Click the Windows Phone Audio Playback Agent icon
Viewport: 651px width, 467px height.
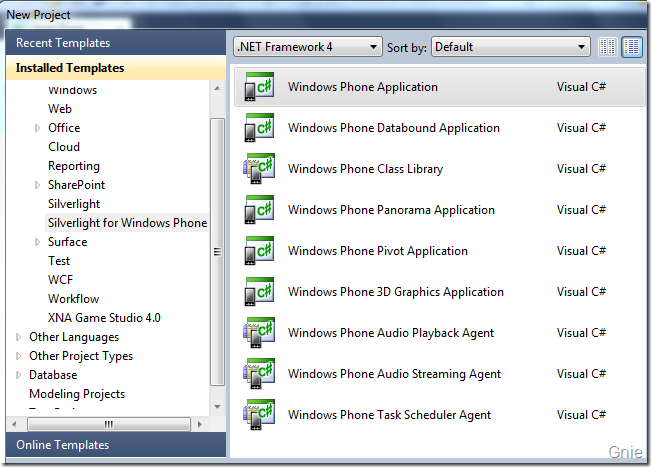[x=259, y=333]
